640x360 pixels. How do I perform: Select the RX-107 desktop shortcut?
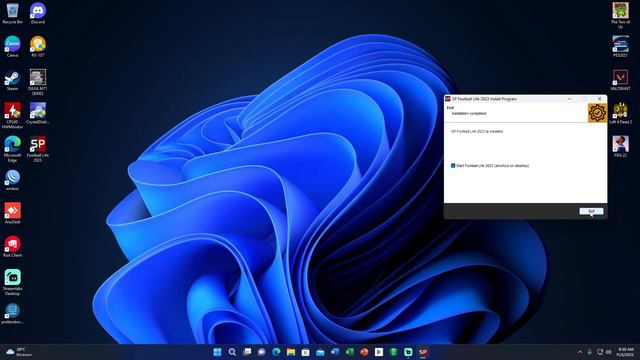38,46
